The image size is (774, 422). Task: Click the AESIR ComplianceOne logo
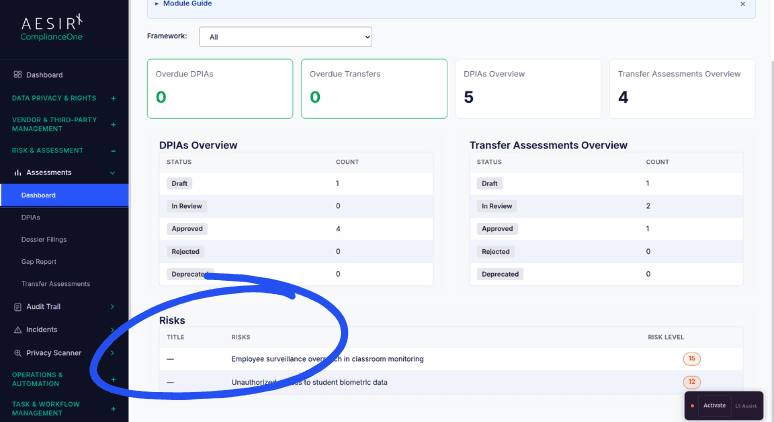[52, 28]
